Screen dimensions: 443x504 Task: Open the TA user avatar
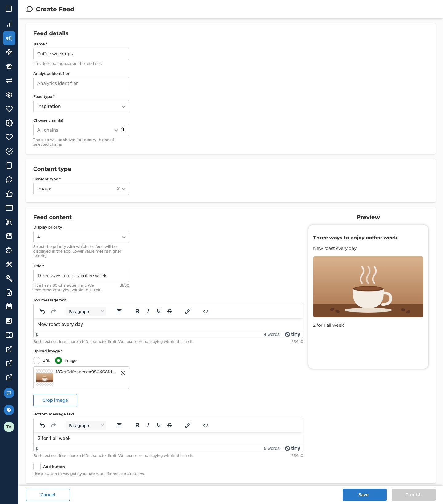[9, 427]
